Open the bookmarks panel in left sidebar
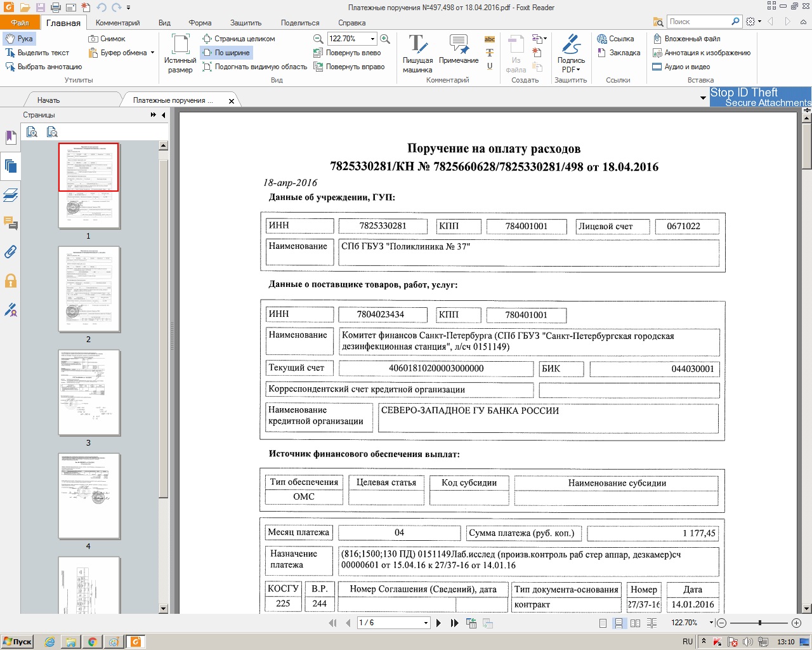This screenshot has width=812, height=650. [10, 137]
